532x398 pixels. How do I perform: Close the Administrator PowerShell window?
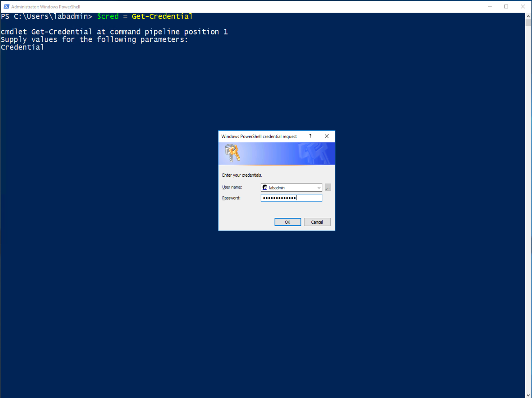pyautogui.click(x=523, y=7)
